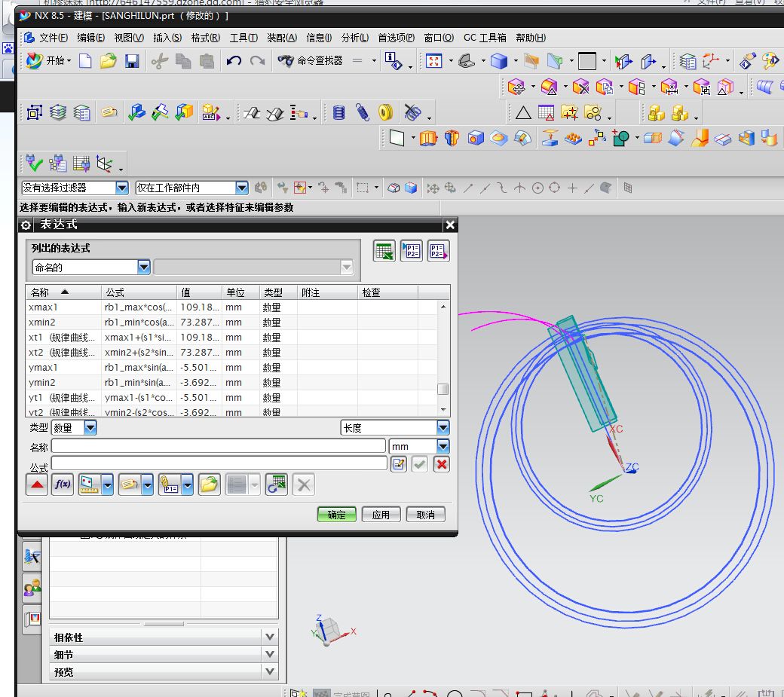This screenshot has height=697, width=784.
Task: Click the red reject edit X icon
Action: 442,464
